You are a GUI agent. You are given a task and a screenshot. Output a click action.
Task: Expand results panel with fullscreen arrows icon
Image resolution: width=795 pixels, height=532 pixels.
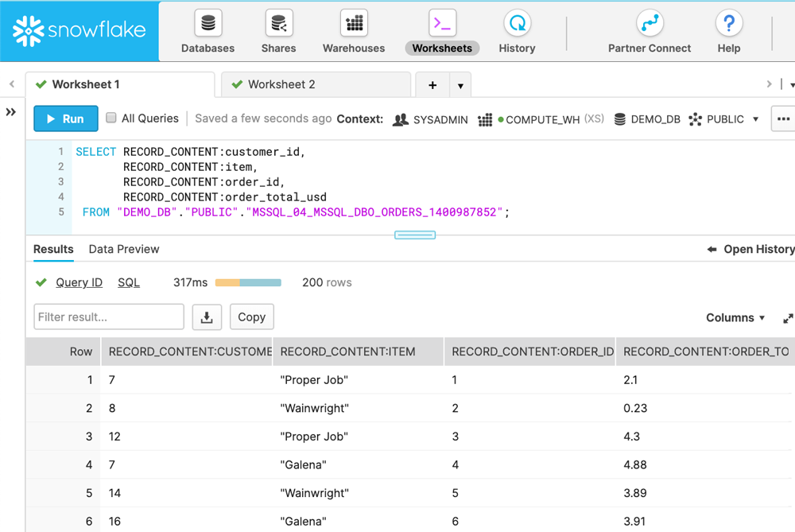[788, 319]
